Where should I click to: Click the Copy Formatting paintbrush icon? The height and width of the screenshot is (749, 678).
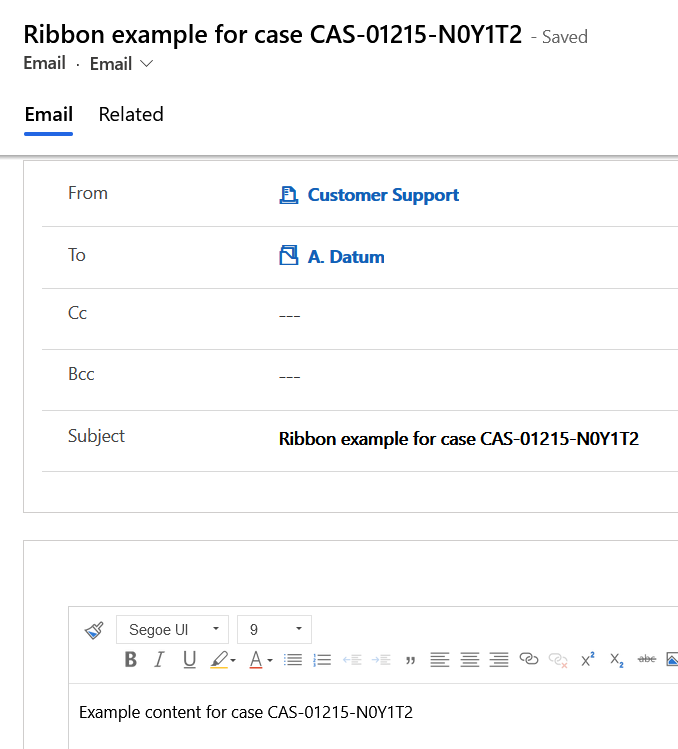click(x=94, y=630)
